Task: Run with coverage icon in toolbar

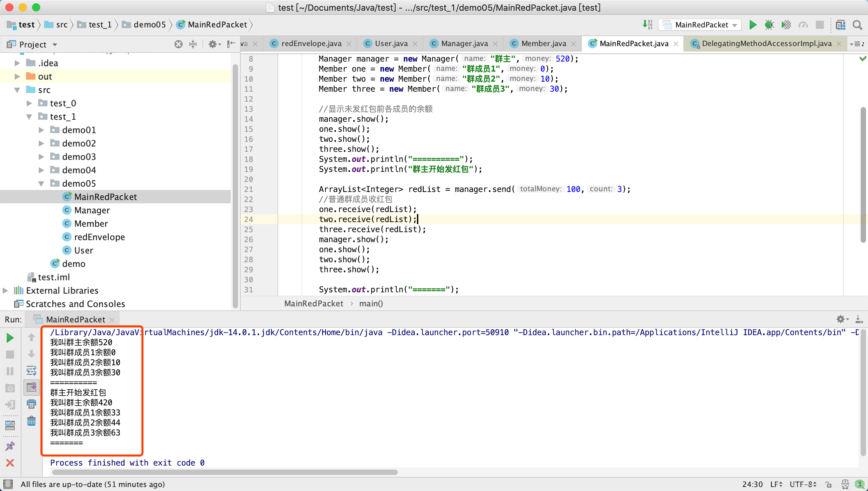Action: pyautogui.click(x=786, y=25)
